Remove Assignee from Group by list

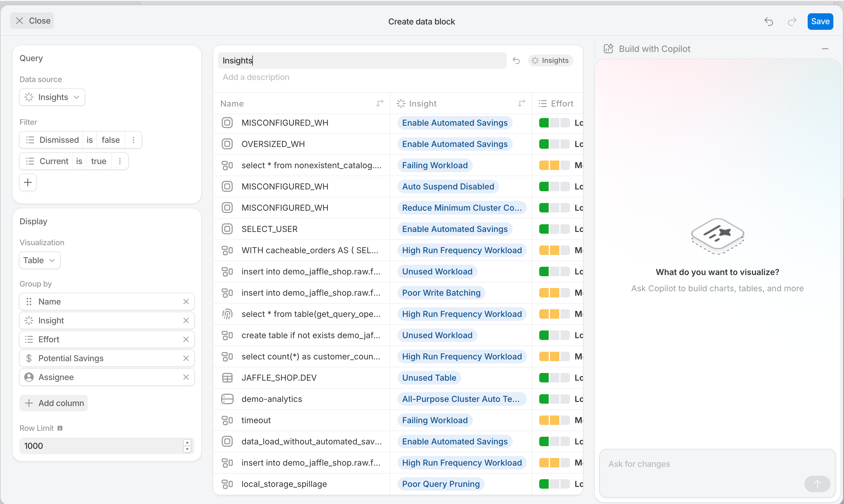(x=186, y=377)
